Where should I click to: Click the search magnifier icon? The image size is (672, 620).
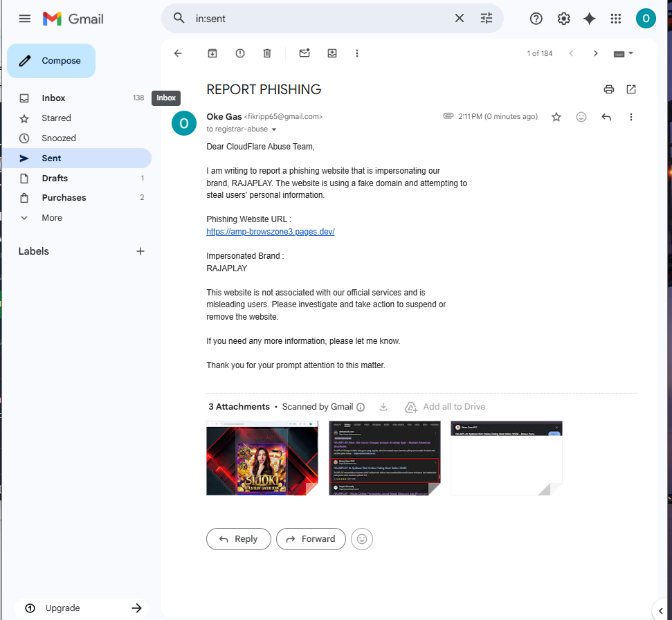click(179, 18)
